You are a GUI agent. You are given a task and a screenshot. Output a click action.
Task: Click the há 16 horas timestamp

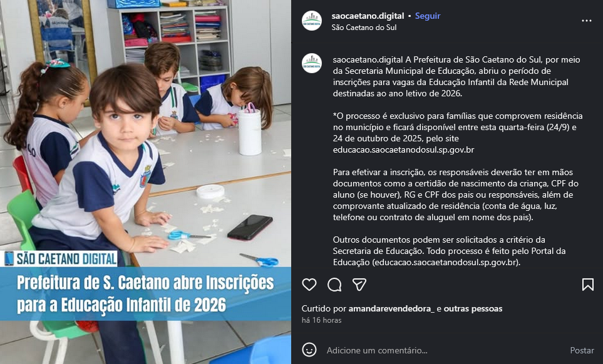coord(321,320)
